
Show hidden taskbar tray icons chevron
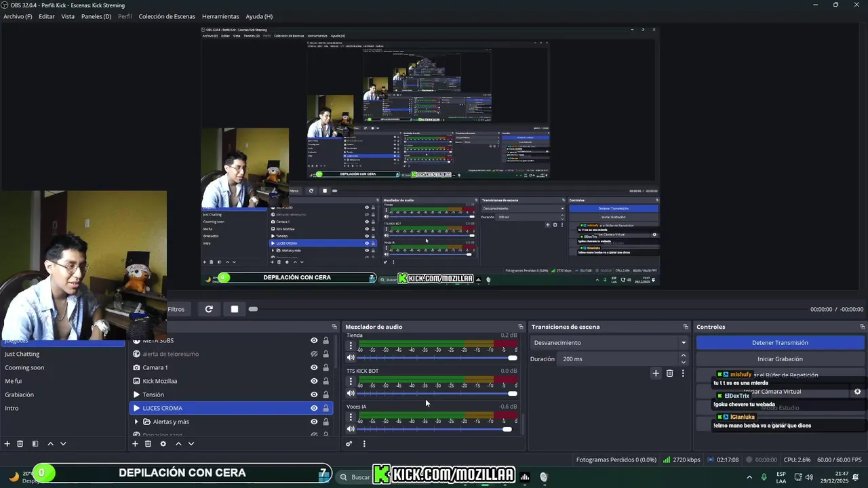click(x=749, y=477)
